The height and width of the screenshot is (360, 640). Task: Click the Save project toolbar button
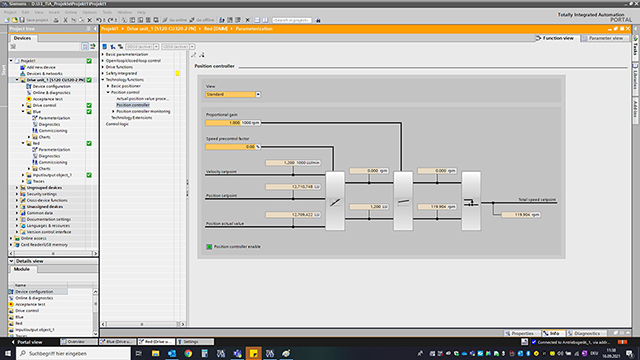pyautogui.click(x=33, y=20)
